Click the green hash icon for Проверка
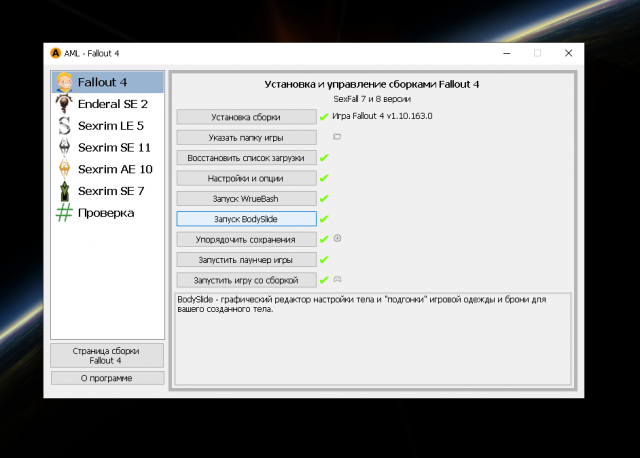 [x=64, y=212]
